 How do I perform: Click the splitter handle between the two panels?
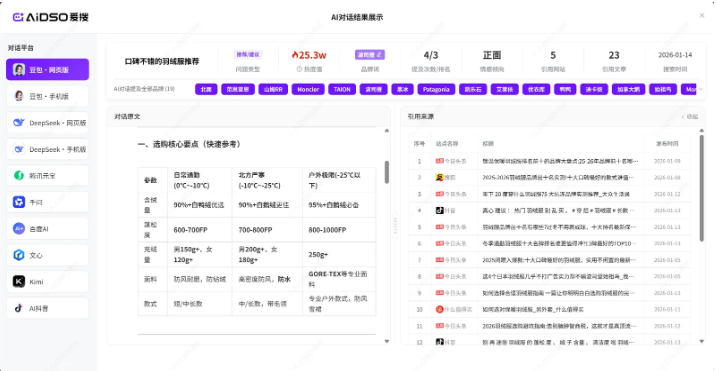pyautogui.click(x=396, y=226)
